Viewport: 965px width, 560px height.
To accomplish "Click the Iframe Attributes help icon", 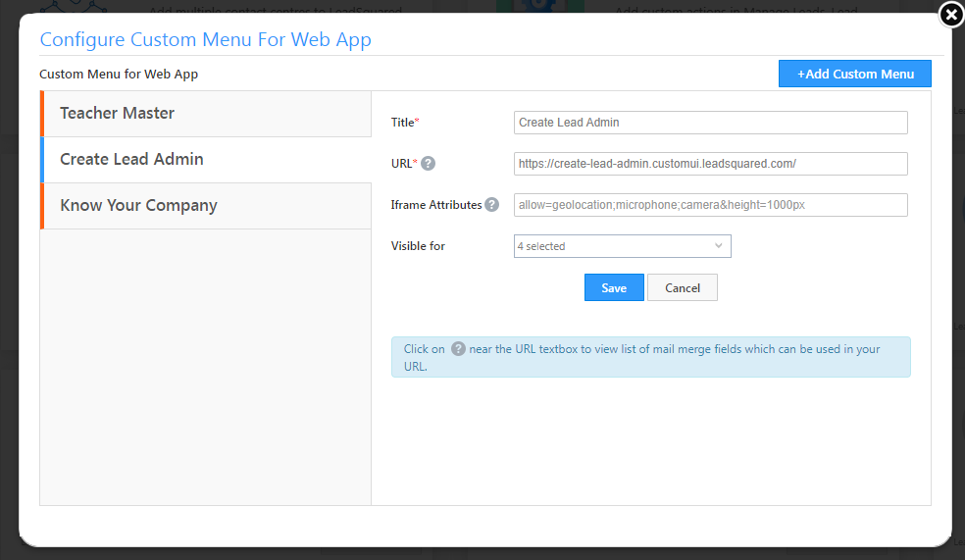I will tap(491, 205).
